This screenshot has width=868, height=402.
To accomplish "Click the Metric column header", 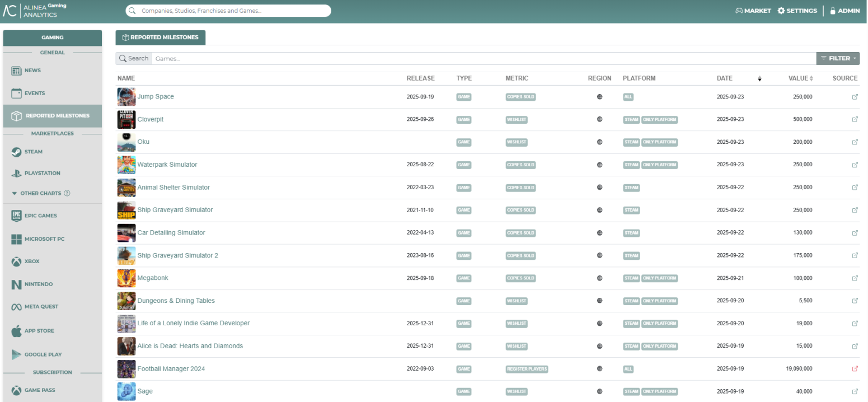I will click(517, 78).
